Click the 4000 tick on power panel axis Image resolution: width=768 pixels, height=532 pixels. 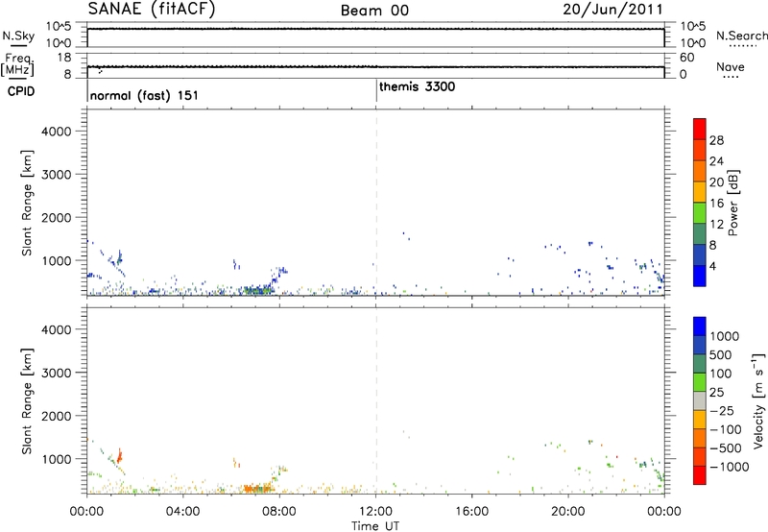coord(56,132)
